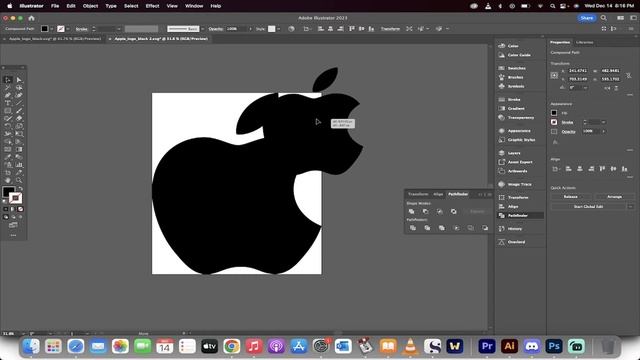The image size is (640, 360).
Task: Toggle constrain width and height proportions
Action: tap(629, 75)
